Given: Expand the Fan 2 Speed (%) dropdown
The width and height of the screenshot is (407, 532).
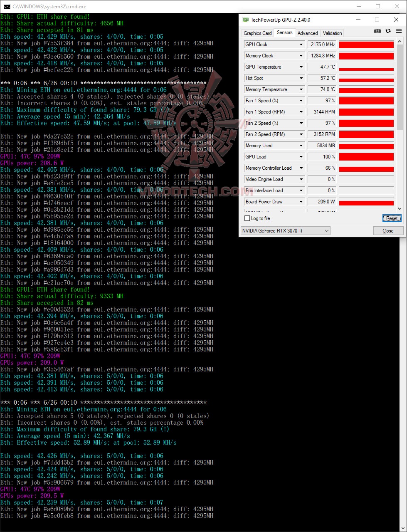Looking at the screenshot, I should [x=301, y=123].
